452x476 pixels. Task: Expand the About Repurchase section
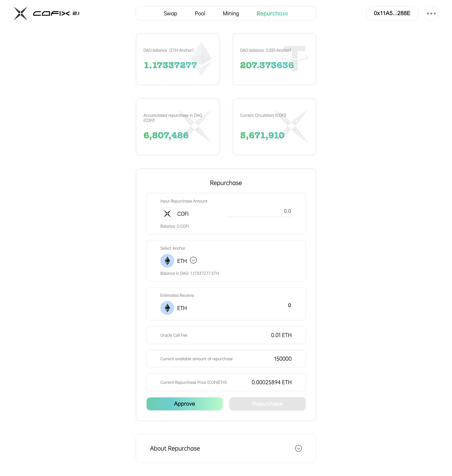pos(175,448)
